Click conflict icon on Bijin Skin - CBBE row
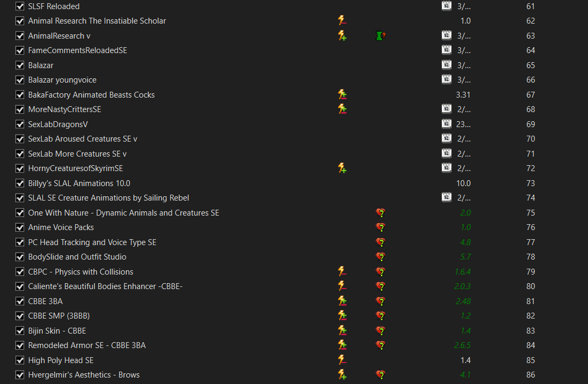Image resolution: width=588 pixels, height=384 pixels. (x=342, y=330)
